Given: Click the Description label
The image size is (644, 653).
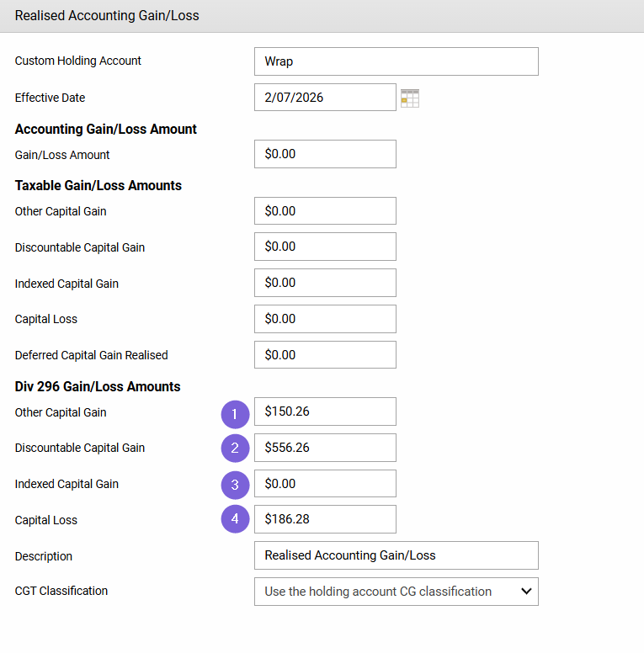Looking at the screenshot, I should coord(43,556).
